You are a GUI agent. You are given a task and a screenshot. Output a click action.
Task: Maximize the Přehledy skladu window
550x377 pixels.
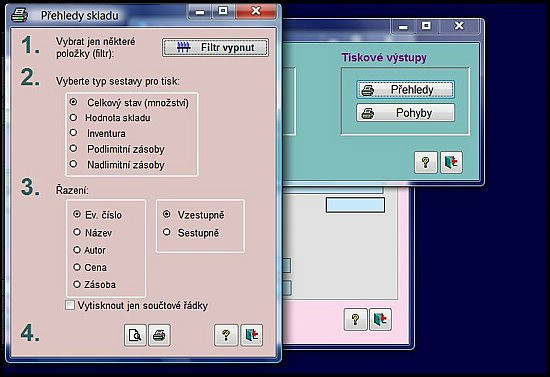pos(223,12)
